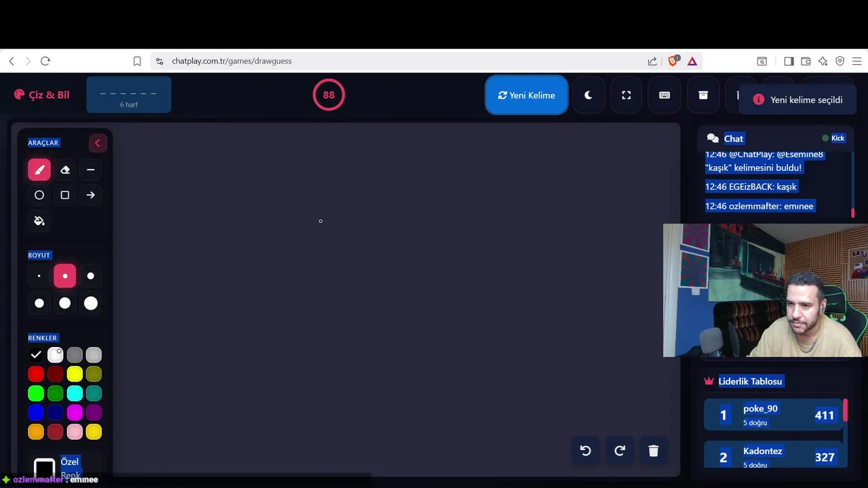Open the keyboard shortcuts icon

click(665, 96)
